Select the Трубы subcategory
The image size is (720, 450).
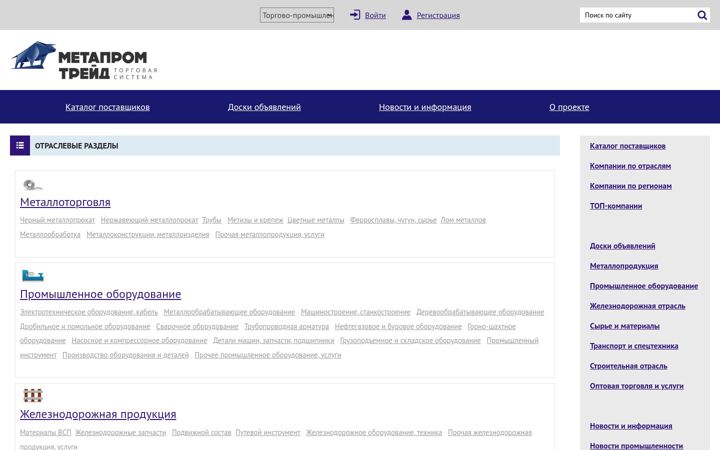(x=212, y=220)
